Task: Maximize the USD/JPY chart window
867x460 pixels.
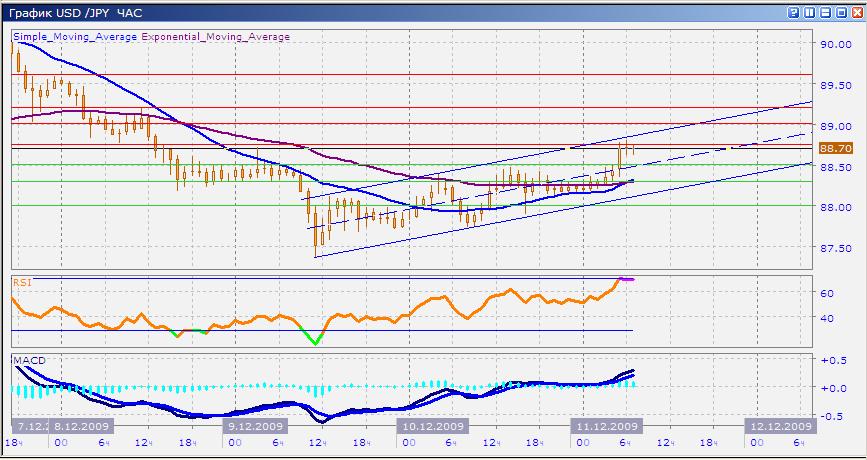Action: click(839, 12)
